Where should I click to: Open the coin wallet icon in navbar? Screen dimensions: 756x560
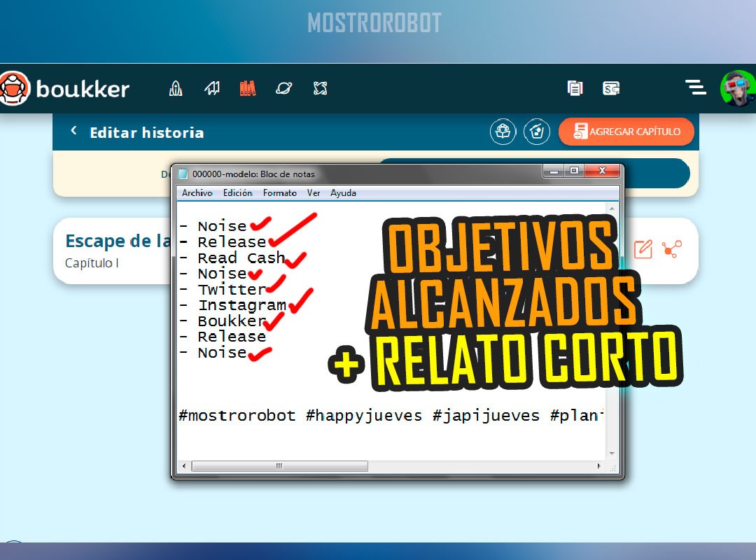tap(611, 88)
